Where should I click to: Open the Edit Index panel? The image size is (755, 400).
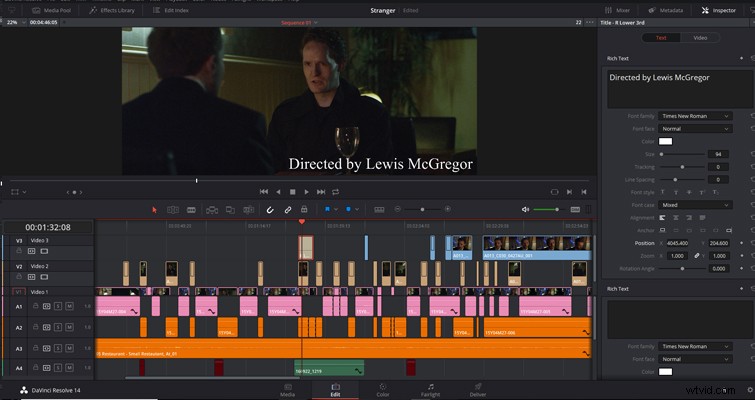(x=171, y=10)
